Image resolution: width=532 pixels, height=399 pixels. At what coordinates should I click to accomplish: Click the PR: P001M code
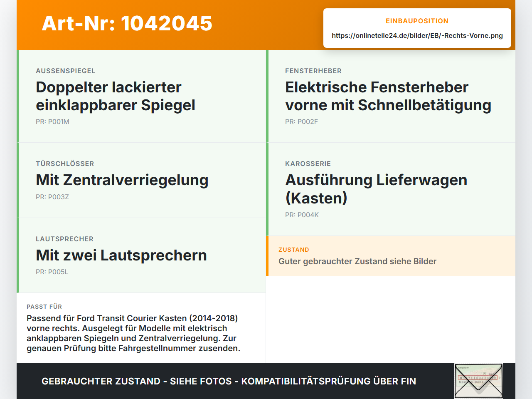coord(52,121)
